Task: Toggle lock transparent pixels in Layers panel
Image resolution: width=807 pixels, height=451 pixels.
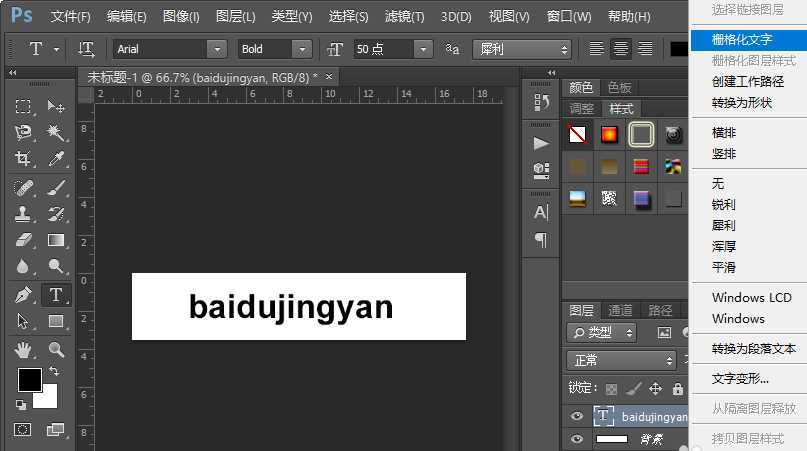Action: (611, 388)
